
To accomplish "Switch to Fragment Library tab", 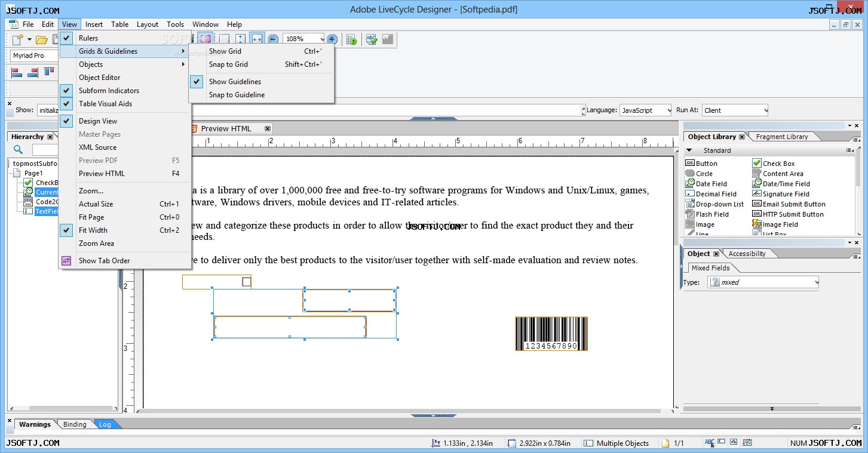I will pyautogui.click(x=781, y=137).
